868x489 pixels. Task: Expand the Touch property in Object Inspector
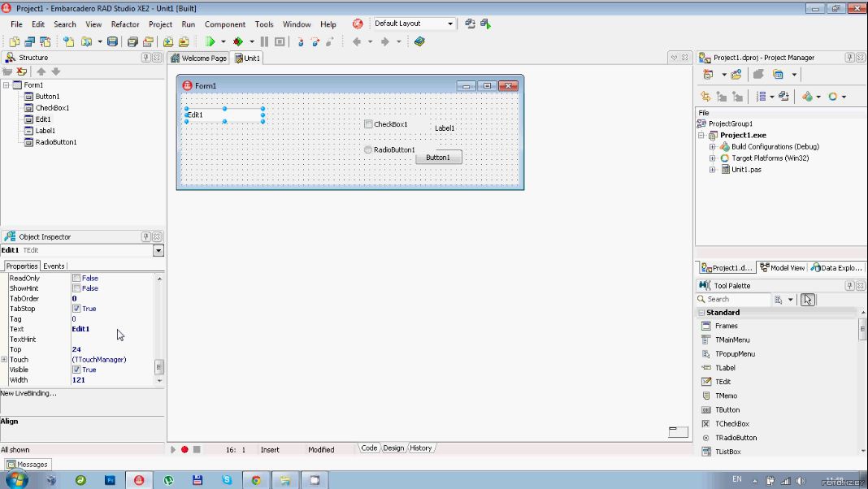(4, 360)
